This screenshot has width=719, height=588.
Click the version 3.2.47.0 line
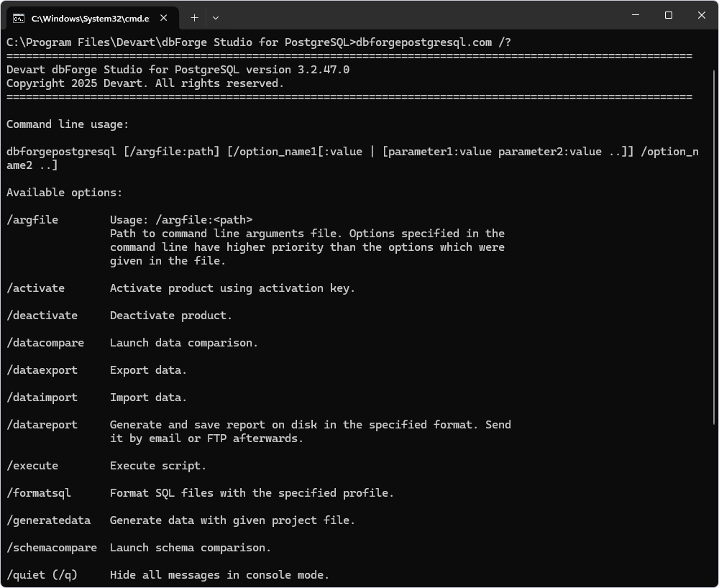coord(178,70)
